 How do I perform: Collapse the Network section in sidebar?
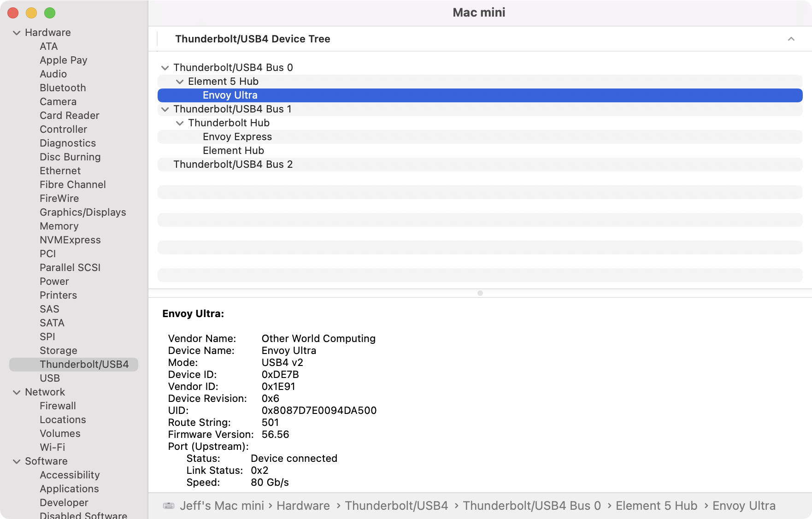pos(17,392)
